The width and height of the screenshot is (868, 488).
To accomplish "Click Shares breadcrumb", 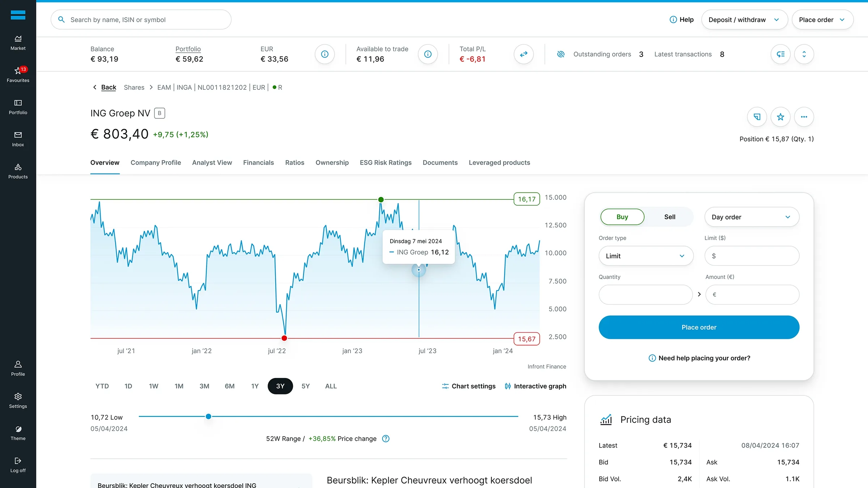I will click(134, 87).
